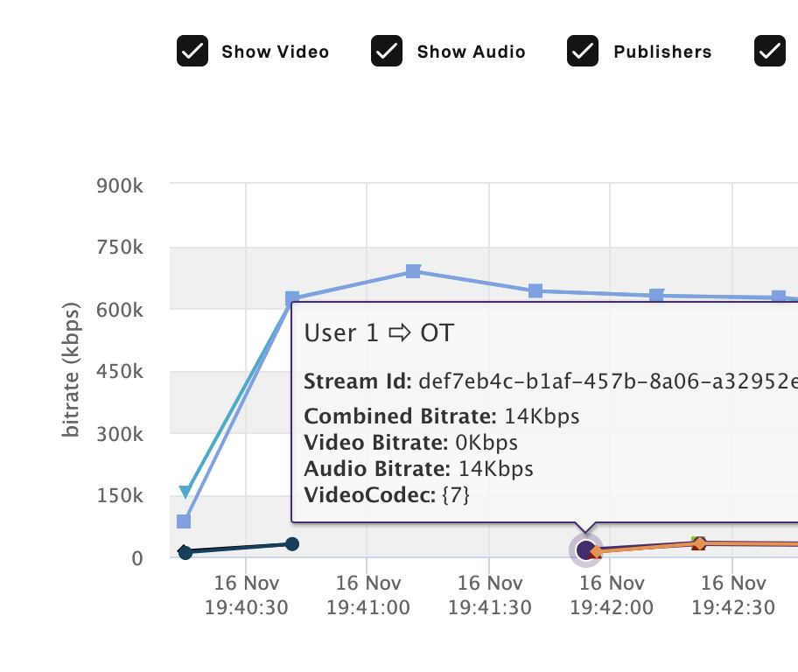Click the blue square marker below 150k

(x=184, y=521)
